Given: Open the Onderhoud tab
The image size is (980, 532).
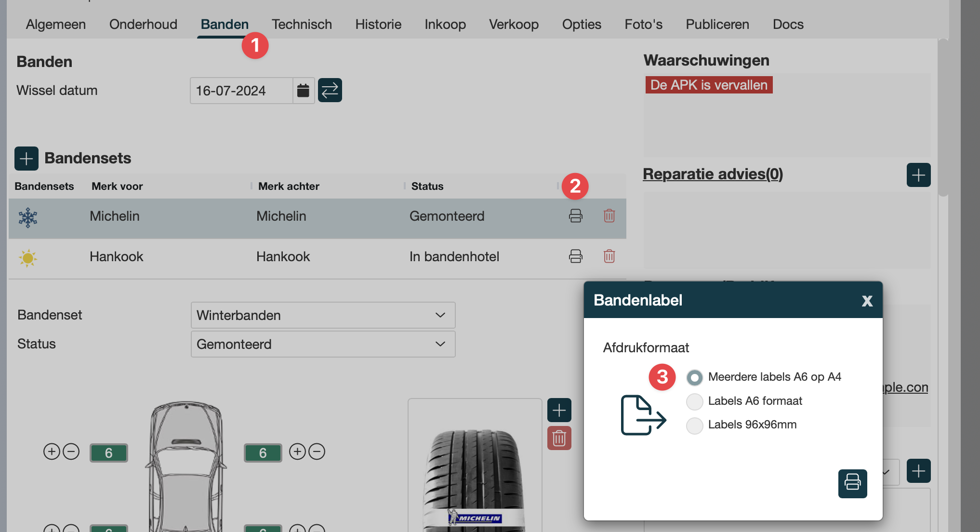Looking at the screenshot, I should [143, 24].
